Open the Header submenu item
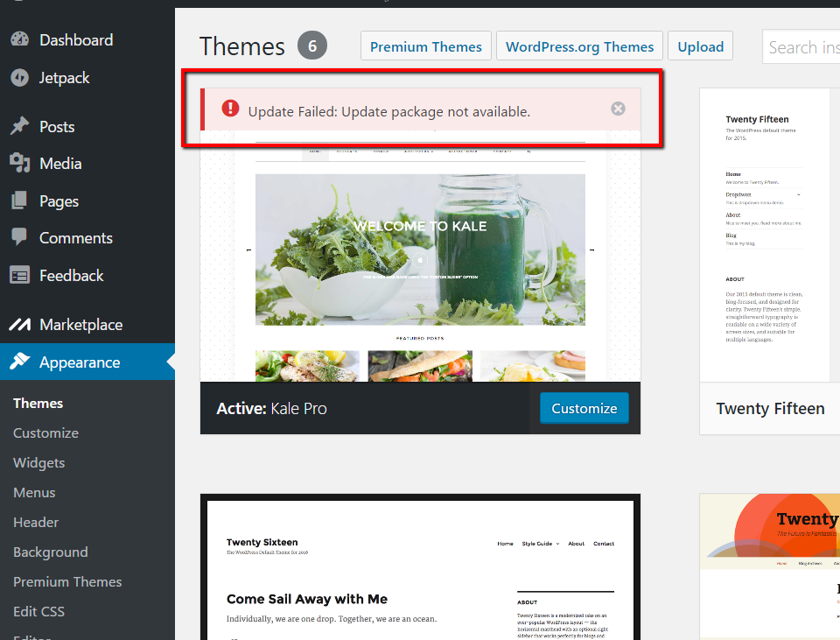840x640 pixels. pyautogui.click(x=36, y=522)
